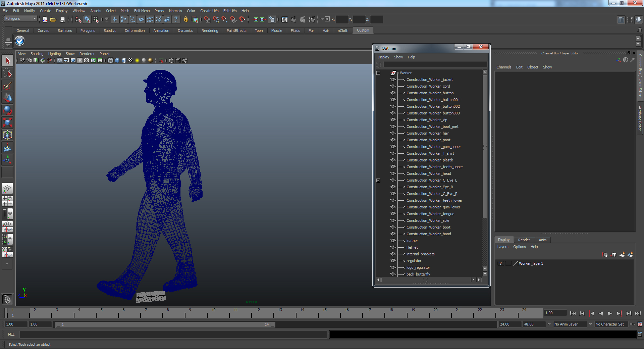Collapse the Worker node in Outliner

coord(378,73)
